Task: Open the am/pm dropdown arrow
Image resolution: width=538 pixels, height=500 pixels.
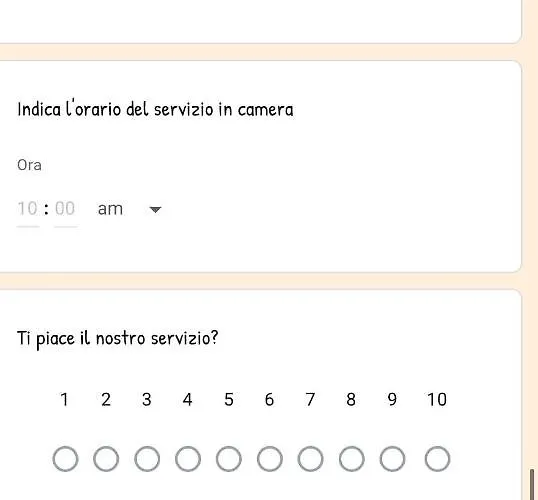Action: coord(155,209)
